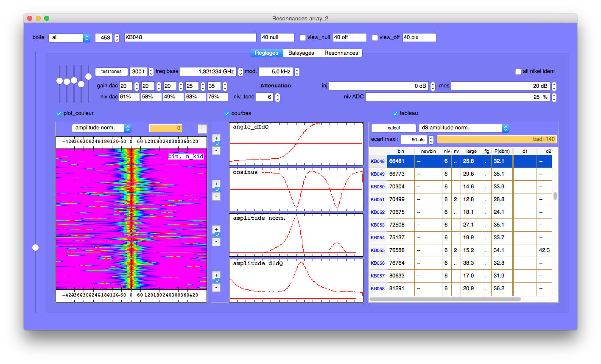The image size is (601, 364).
Task: Expand the d3.amplitude norm. dropdown
Action: coord(464,128)
